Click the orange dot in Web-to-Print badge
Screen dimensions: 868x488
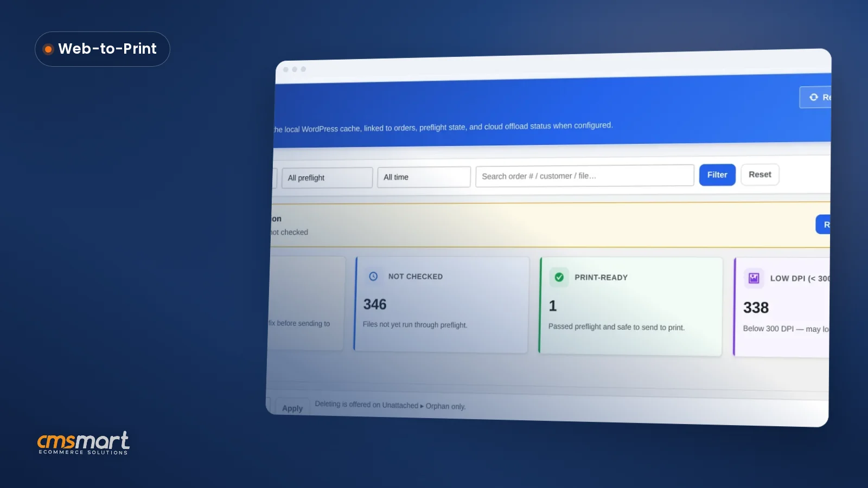click(48, 49)
